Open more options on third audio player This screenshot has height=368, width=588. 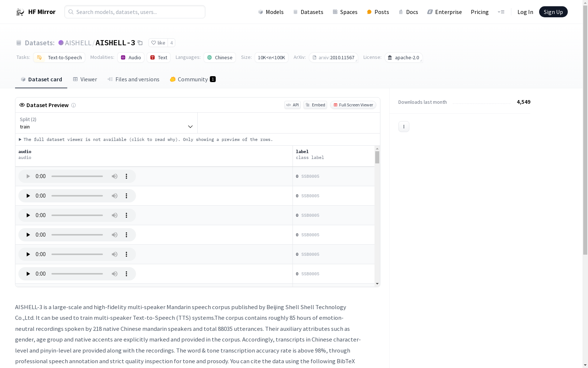[126, 215]
